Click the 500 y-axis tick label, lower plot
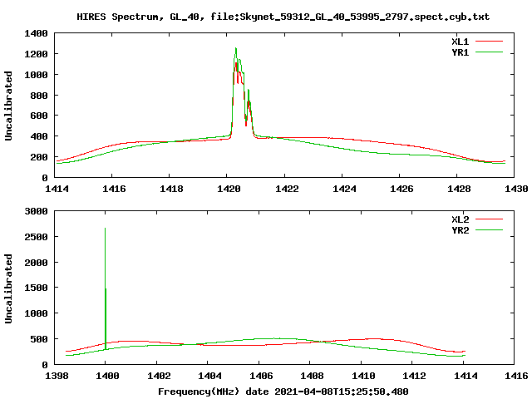Image resolution: width=532 pixels, height=399 pixels. 39,339
